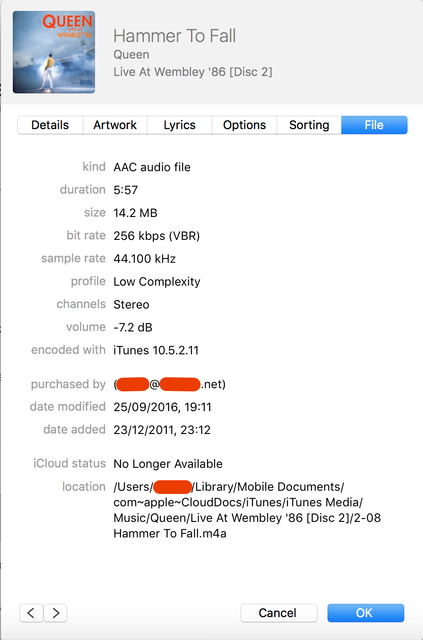Click the Queen album artwork thumbnail
Image resolution: width=423 pixels, height=640 pixels.
click(54, 52)
